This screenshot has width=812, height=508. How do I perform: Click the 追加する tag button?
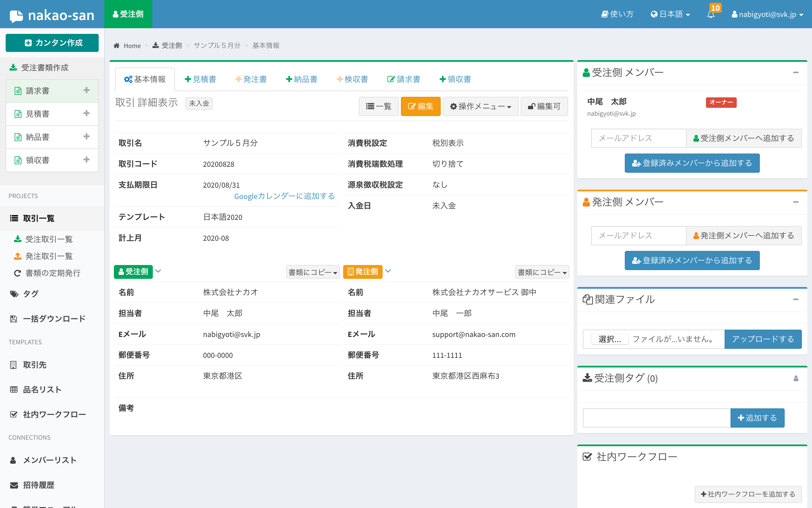pyautogui.click(x=757, y=418)
